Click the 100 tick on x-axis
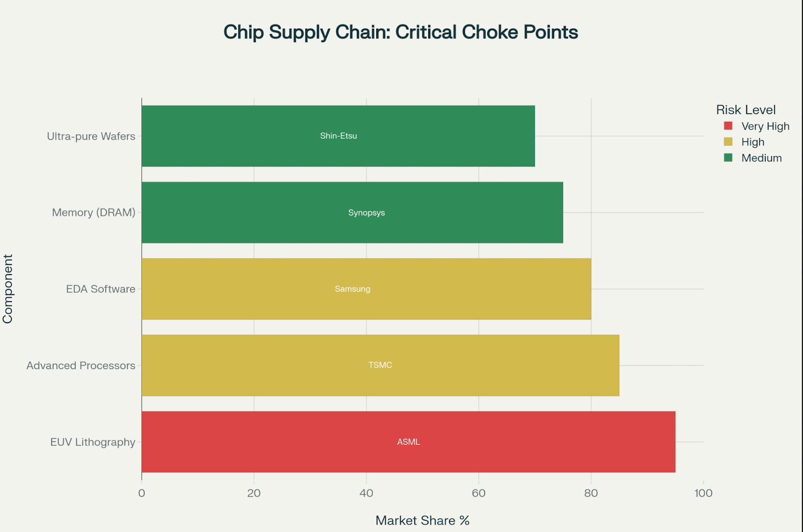This screenshot has height=532, width=803. [x=703, y=493]
